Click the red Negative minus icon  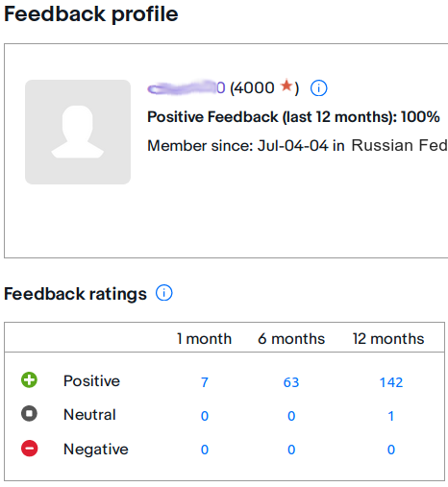pyautogui.click(x=29, y=449)
